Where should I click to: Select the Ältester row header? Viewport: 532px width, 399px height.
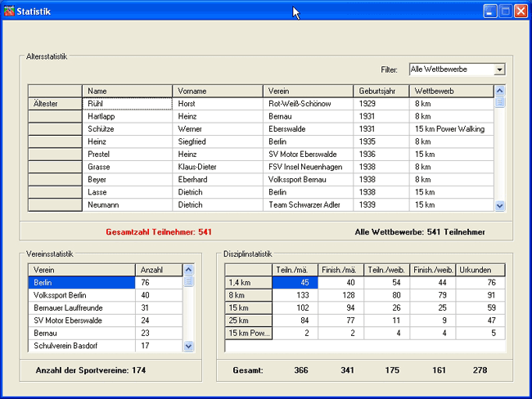click(x=55, y=104)
